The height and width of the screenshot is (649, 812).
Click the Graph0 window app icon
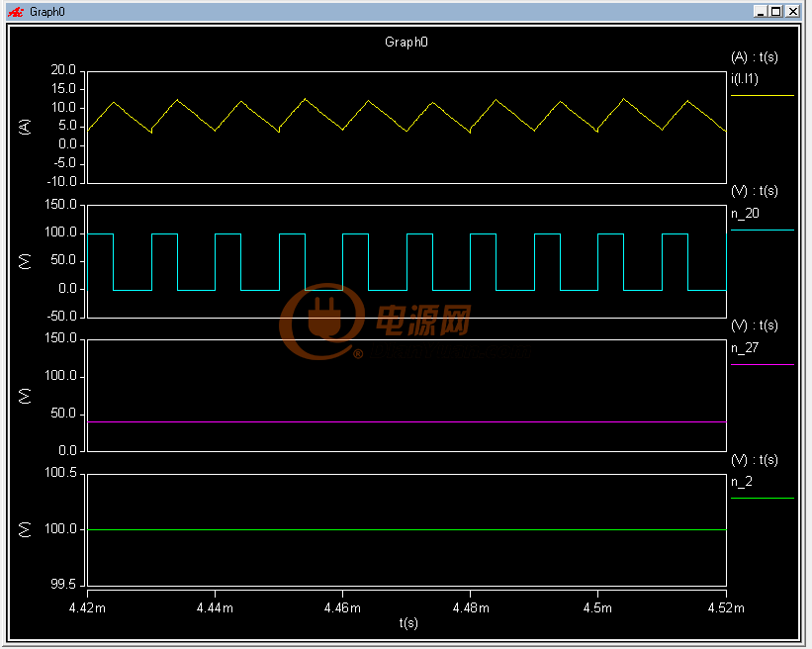(x=16, y=12)
